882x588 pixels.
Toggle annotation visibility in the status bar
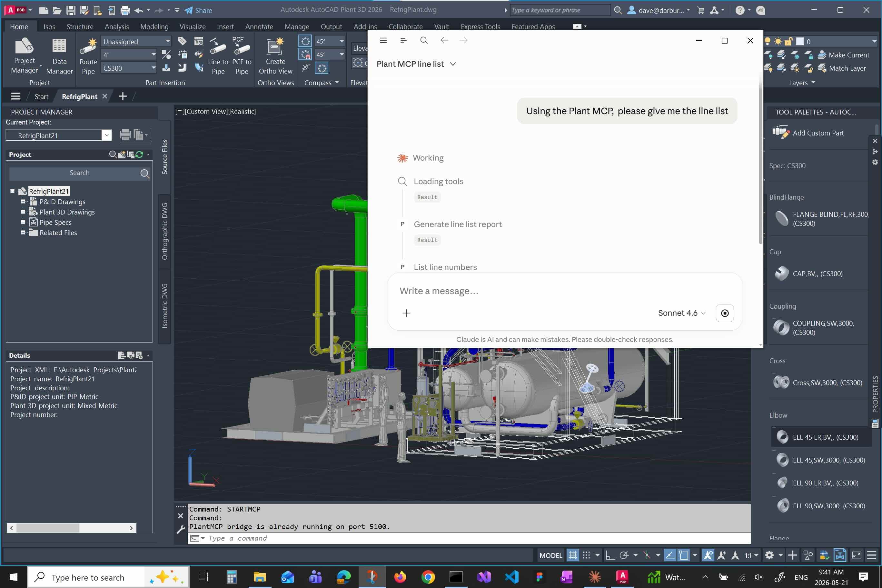708,555
